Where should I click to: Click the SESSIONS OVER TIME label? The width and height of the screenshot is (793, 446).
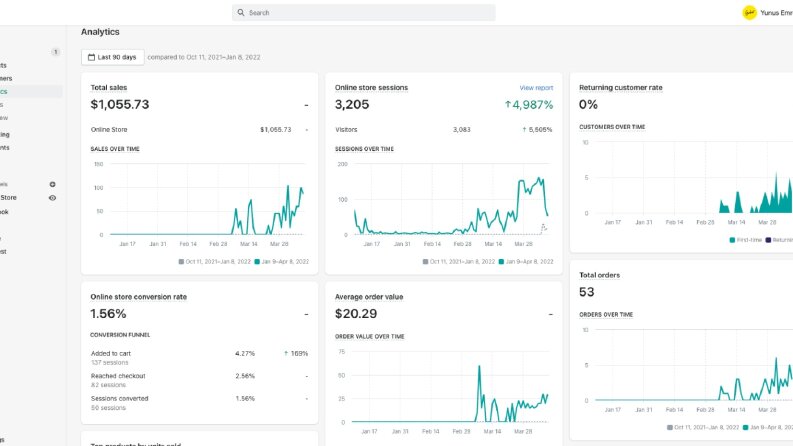364,149
